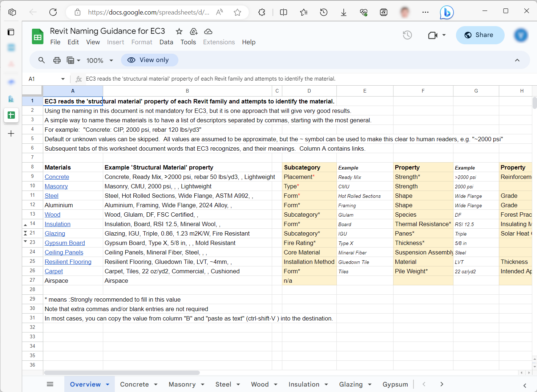This screenshot has width=537, height=392.
Task: Switch to the Masonry sheet tab
Action: pos(182,384)
